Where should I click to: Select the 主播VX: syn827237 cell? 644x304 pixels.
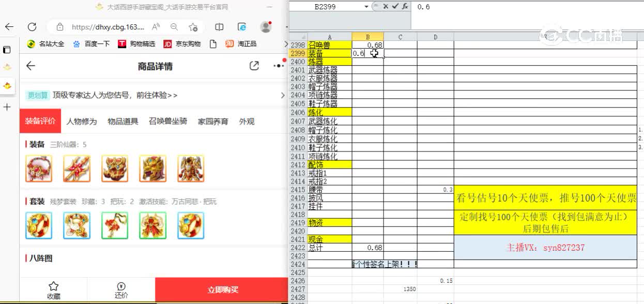tap(545, 248)
